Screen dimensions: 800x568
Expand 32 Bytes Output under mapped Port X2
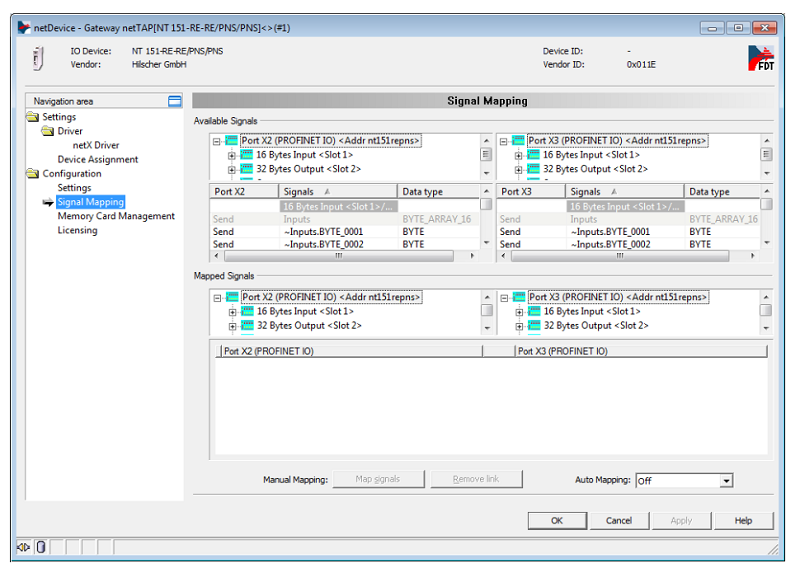(233, 327)
